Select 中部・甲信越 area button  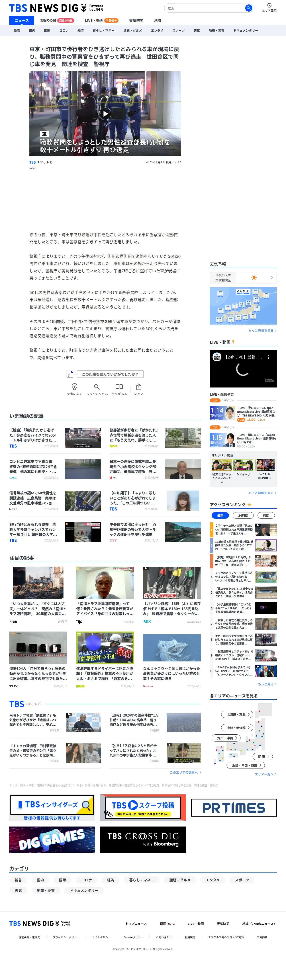coord(238,728)
